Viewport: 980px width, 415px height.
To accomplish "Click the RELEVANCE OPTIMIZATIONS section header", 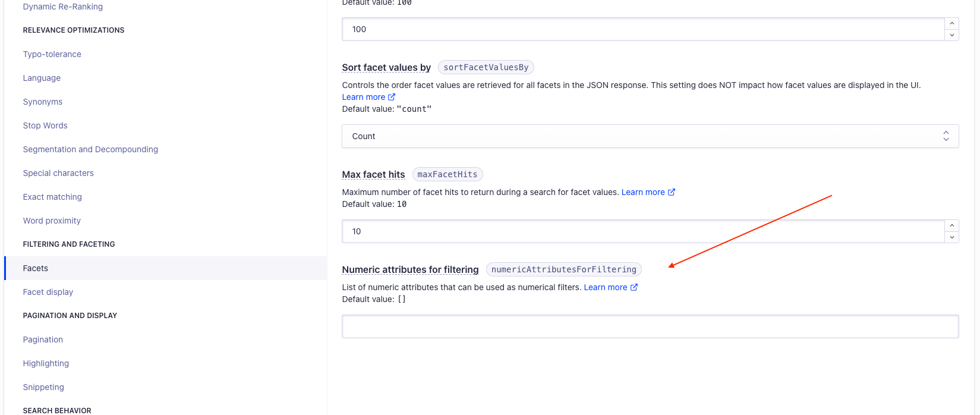I will tap(74, 30).
